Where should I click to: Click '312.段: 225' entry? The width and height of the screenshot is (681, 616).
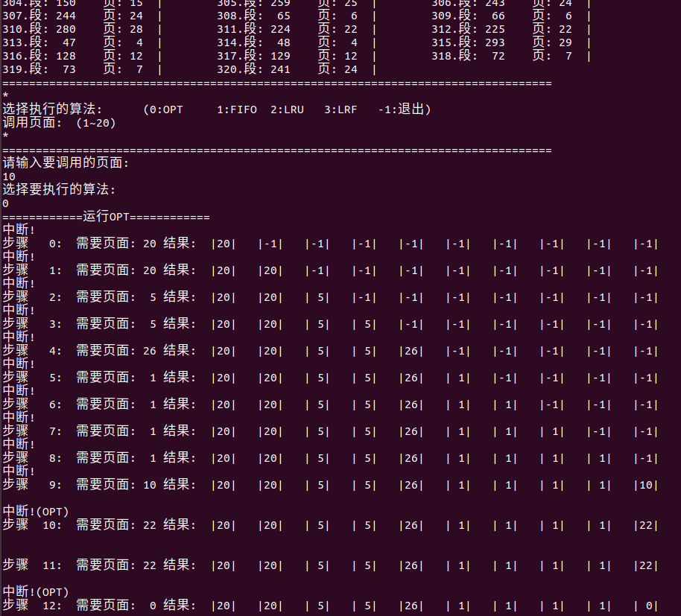pos(468,29)
